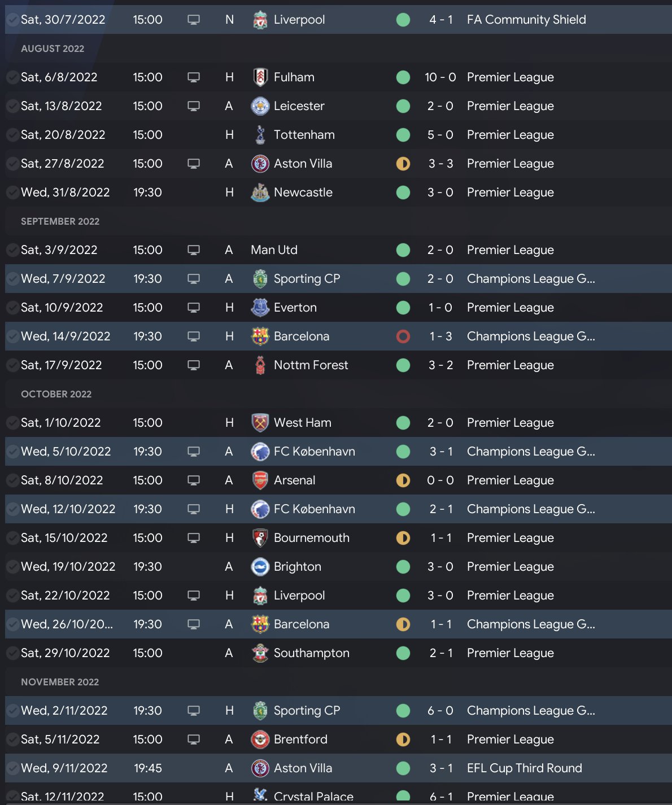Click the draw indicator on the Arsenal match
The width and height of the screenshot is (672, 805).
point(403,480)
